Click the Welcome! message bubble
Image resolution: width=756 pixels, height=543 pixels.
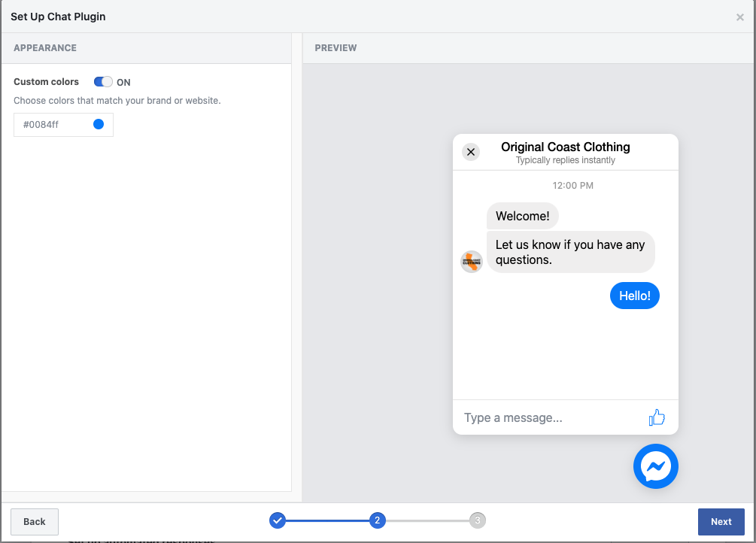click(523, 216)
